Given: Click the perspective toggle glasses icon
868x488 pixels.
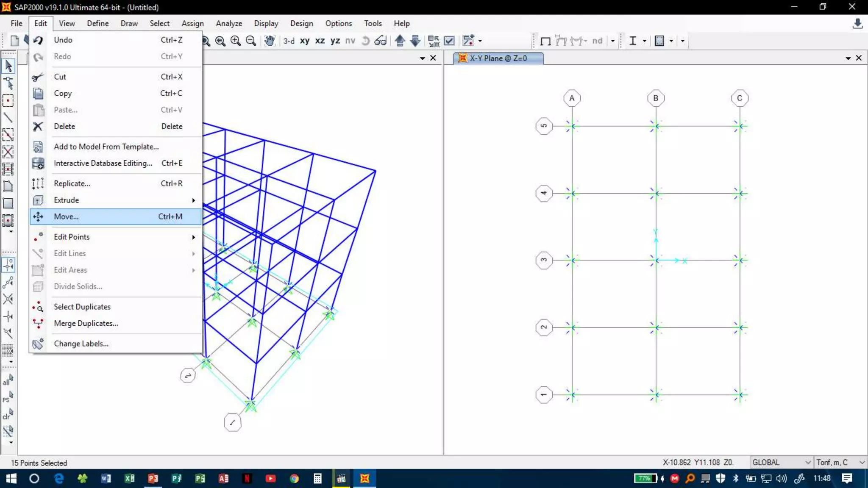Looking at the screenshot, I should tap(381, 41).
